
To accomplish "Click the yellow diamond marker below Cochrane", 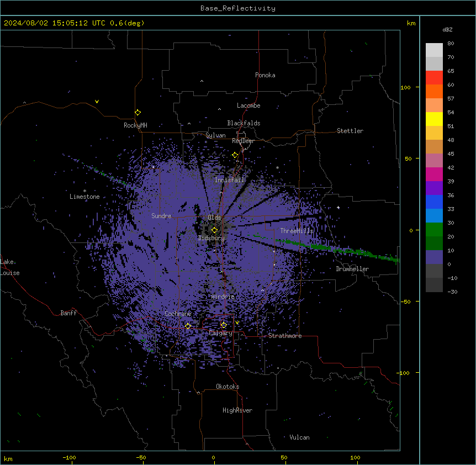I will pos(188,326).
